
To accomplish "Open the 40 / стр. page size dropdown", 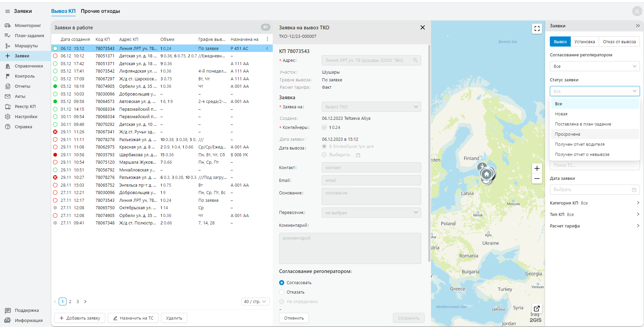I will click(x=255, y=301).
